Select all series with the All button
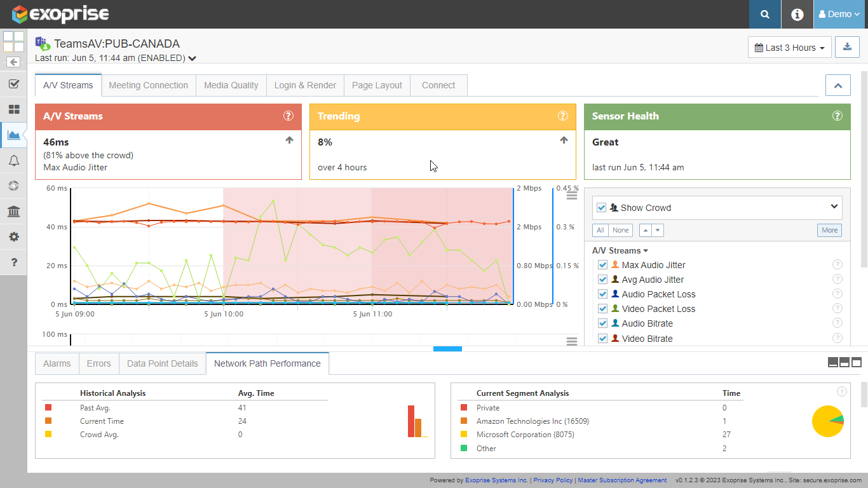The width and height of the screenshot is (868, 488). point(600,230)
